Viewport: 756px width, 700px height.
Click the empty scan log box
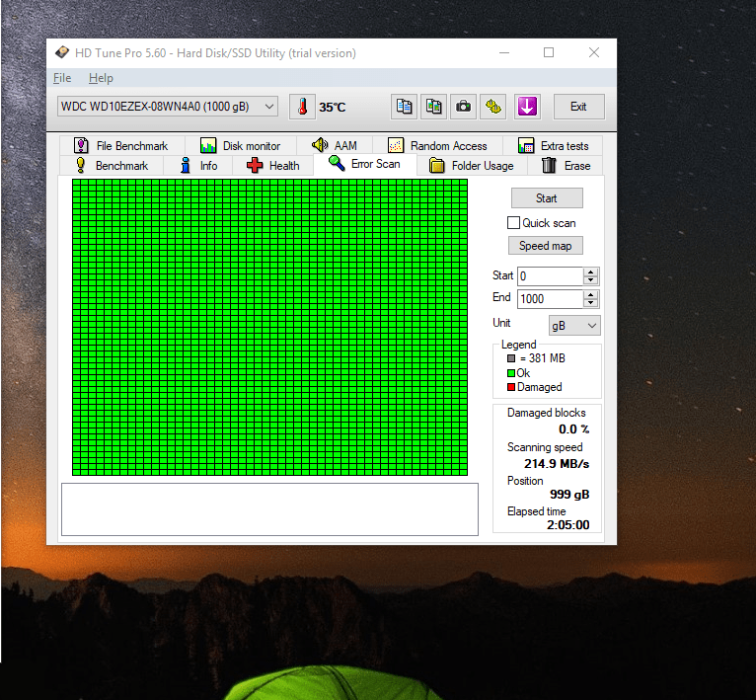click(270, 509)
